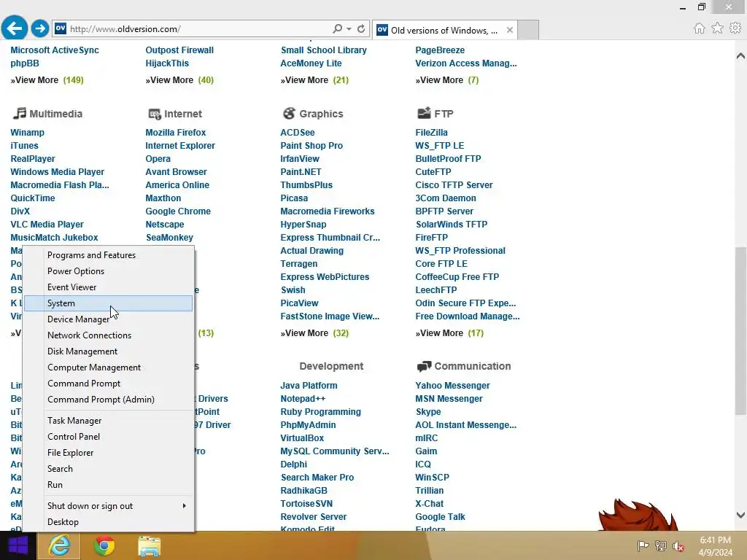The height and width of the screenshot is (560, 747).
Task: Click the Graphics category icon
Action: [289, 113]
